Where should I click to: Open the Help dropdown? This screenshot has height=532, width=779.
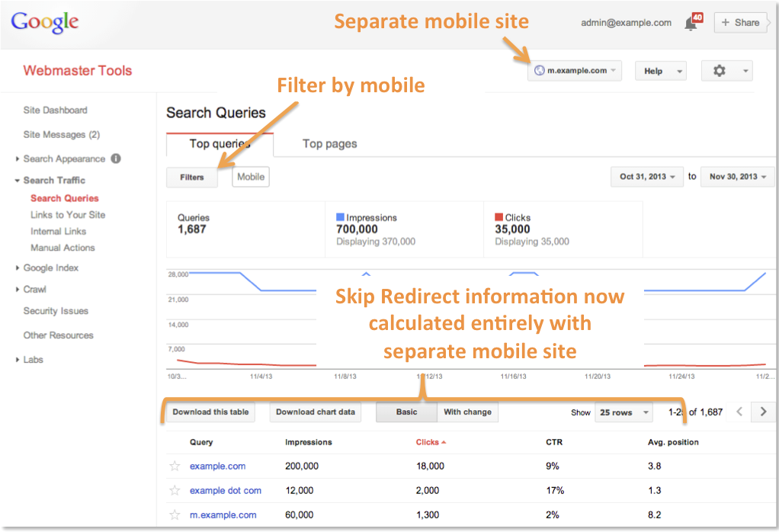click(661, 71)
